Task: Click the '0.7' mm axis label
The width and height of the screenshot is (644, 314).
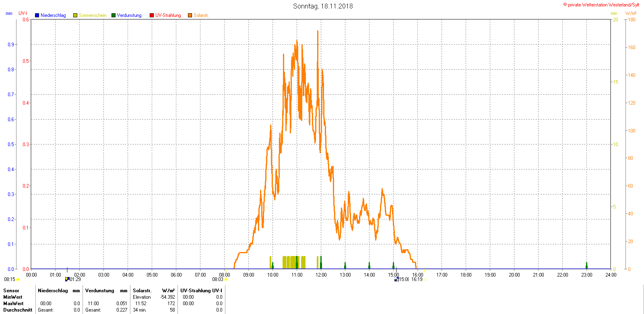Action: point(11,95)
